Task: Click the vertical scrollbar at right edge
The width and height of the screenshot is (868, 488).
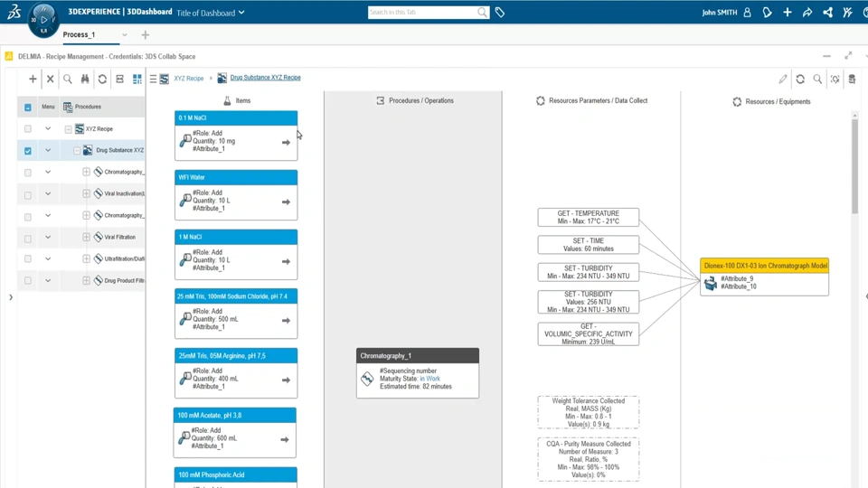Action: [854, 166]
